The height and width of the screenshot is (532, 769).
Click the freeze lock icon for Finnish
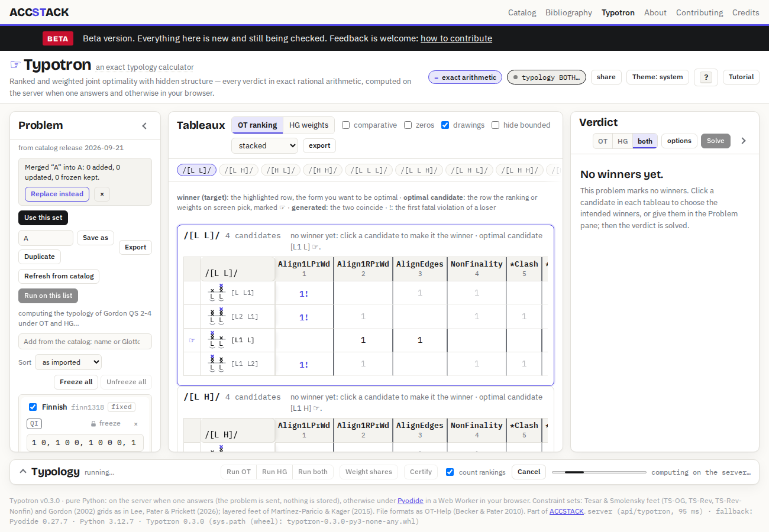click(93, 424)
